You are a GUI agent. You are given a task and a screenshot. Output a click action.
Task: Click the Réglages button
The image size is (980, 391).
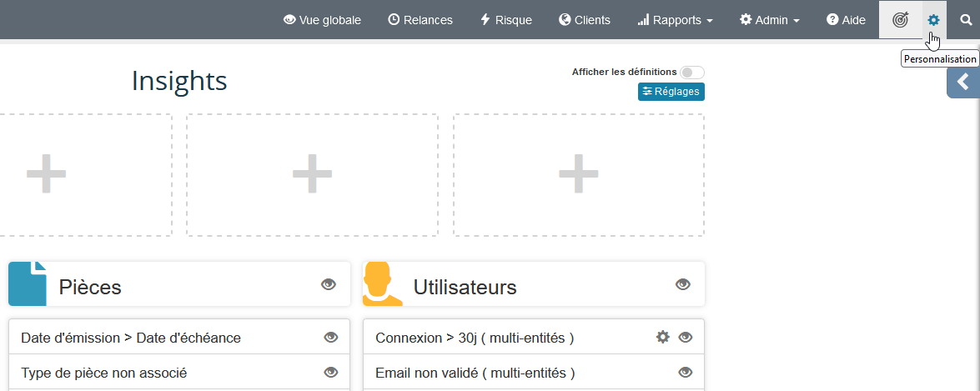(671, 92)
